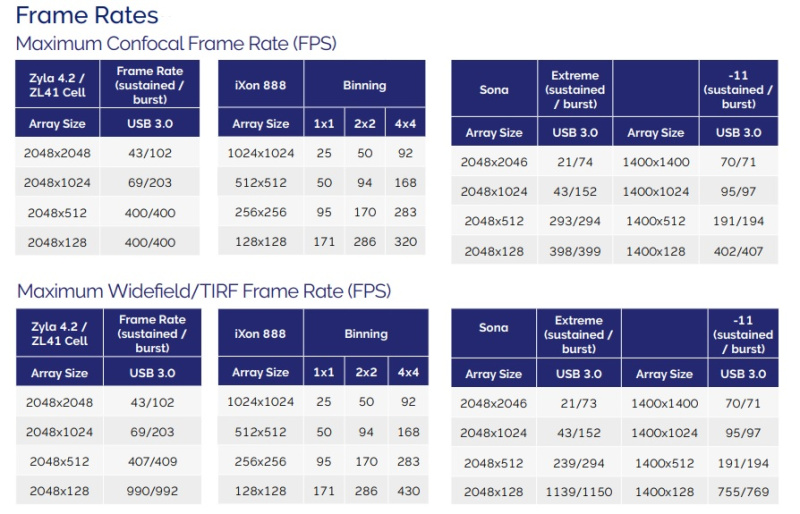800x514 pixels.
Task: Click the "Maximum Widefield/TIRF Frame Rate (FPS)" heading
Action: coord(203,291)
